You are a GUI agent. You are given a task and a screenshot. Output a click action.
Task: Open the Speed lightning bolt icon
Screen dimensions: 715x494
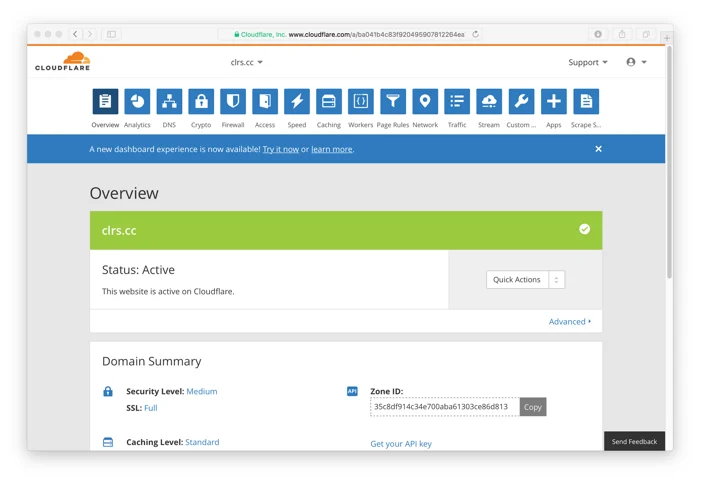click(297, 101)
